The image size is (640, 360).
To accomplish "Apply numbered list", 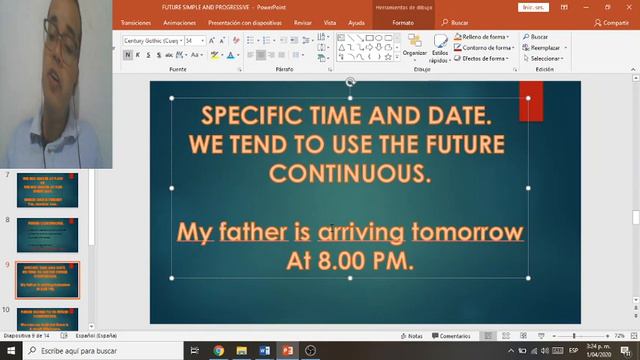I will (x=267, y=40).
